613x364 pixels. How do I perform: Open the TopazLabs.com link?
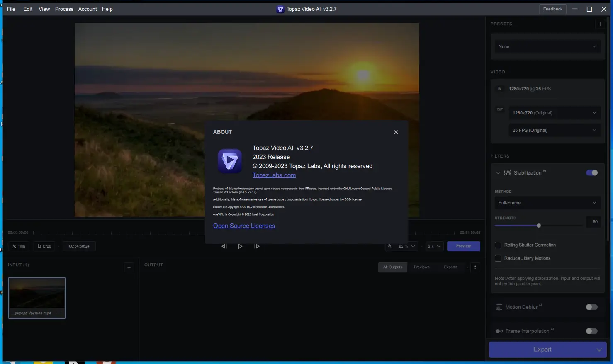click(274, 175)
